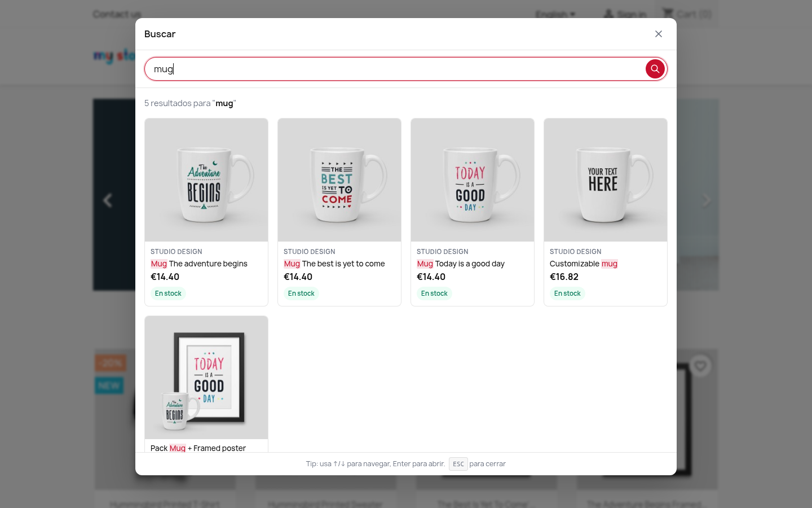Select the Mug Today is a good day thumbnail

(x=473, y=180)
